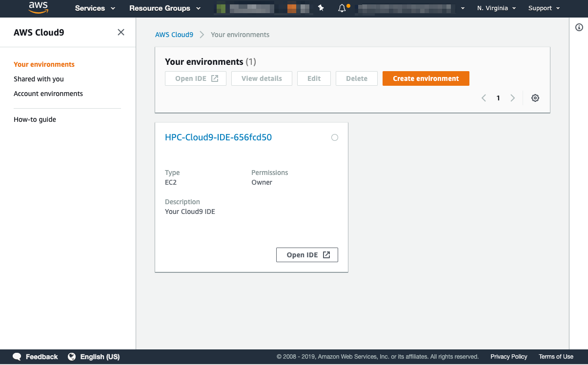Click the AWS Cloud9 breadcrumb link
The height and width of the screenshot is (365, 588).
click(x=174, y=35)
